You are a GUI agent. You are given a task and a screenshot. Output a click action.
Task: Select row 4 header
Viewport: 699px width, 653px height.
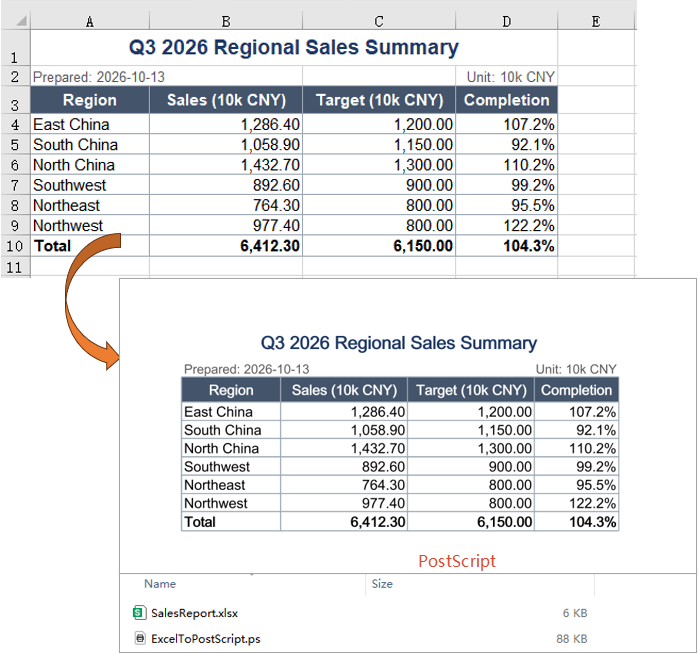[x=15, y=123]
